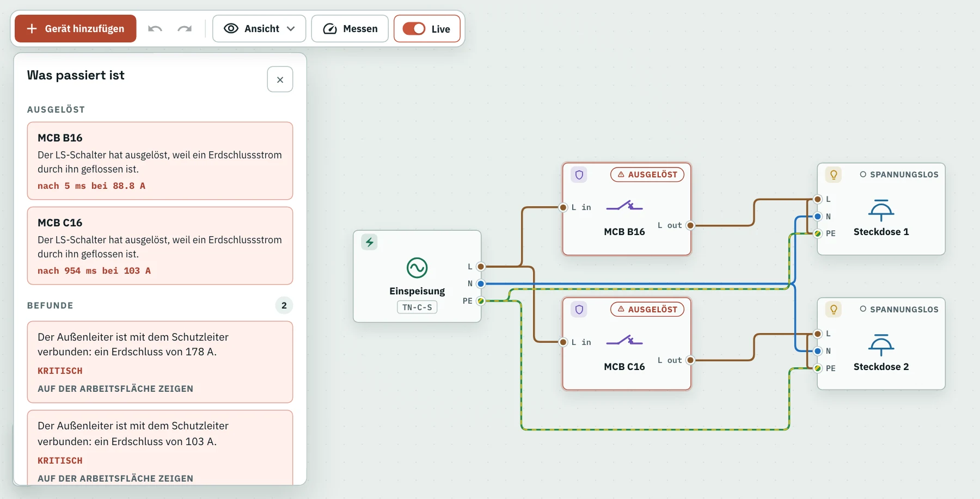Screen dimensions: 980x499
Task: Click the lightbulb icon on Steckdose 2
Action: [834, 310]
